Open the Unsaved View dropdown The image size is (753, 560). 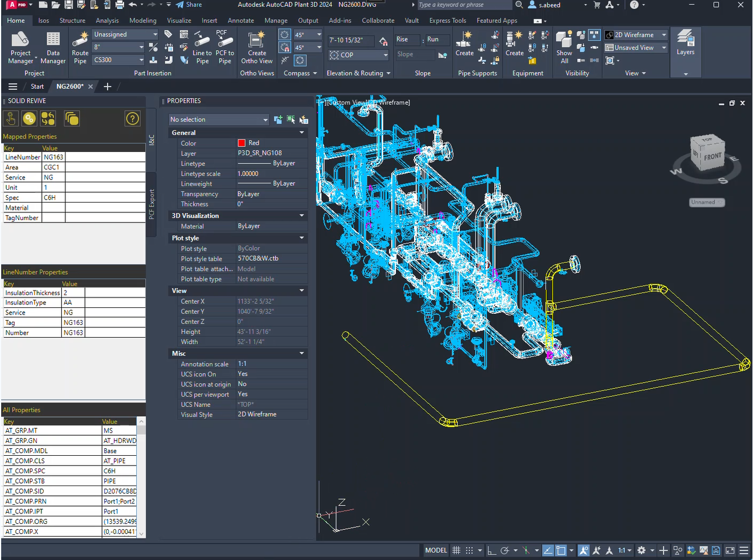point(635,48)
